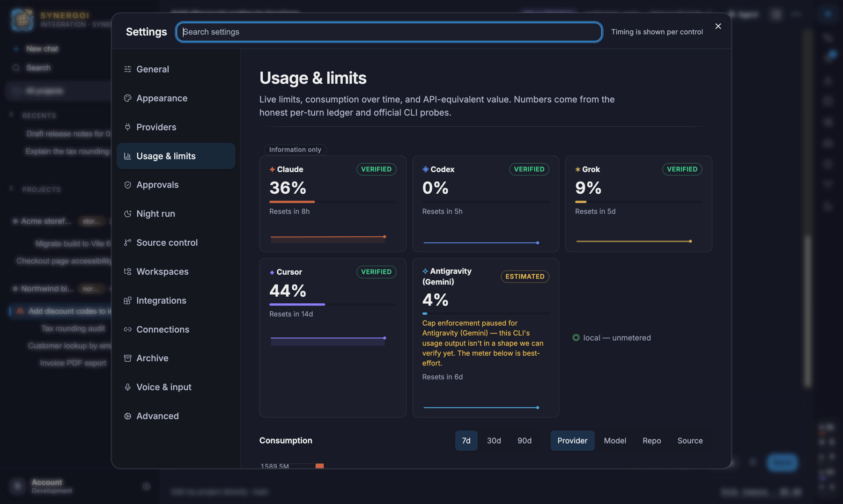Click the Source control branch icon
The height and width of the screenshot is (504, 843).
click(x=127, y=242)
